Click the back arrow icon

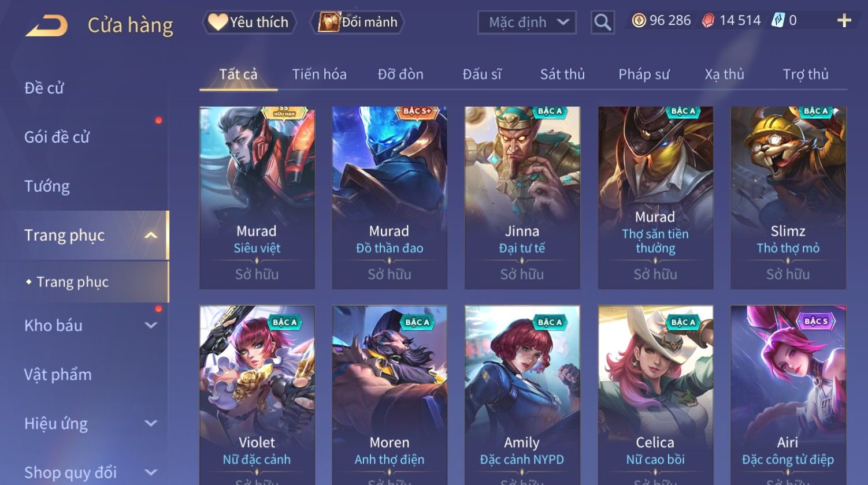47,25
